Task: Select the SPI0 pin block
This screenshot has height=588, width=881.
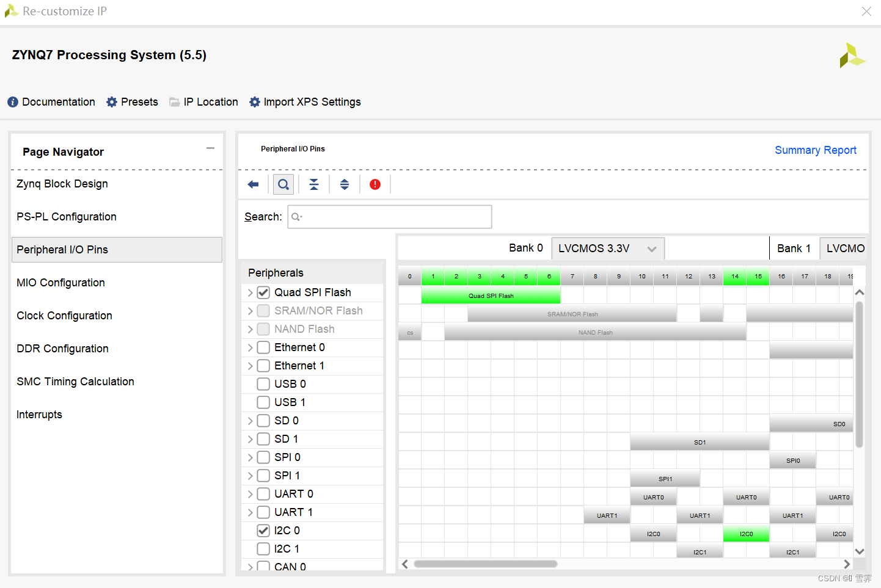Action: click(793, 460)
